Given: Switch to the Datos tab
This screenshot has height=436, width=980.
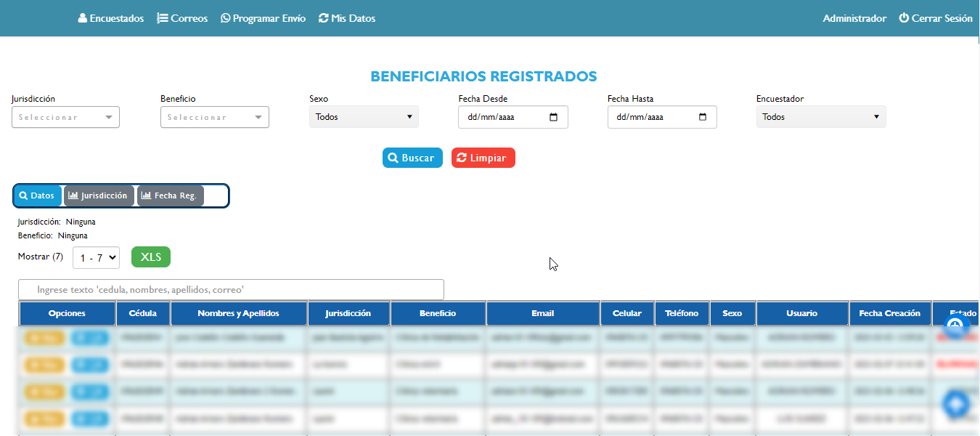Looking at the screenshot, I should pos(38,195).
